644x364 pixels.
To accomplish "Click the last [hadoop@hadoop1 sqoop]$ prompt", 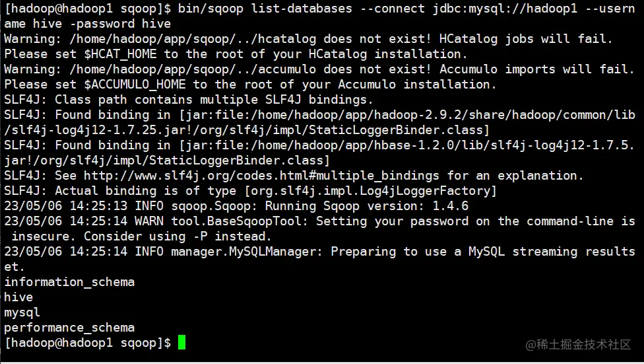I will (88, 343).
